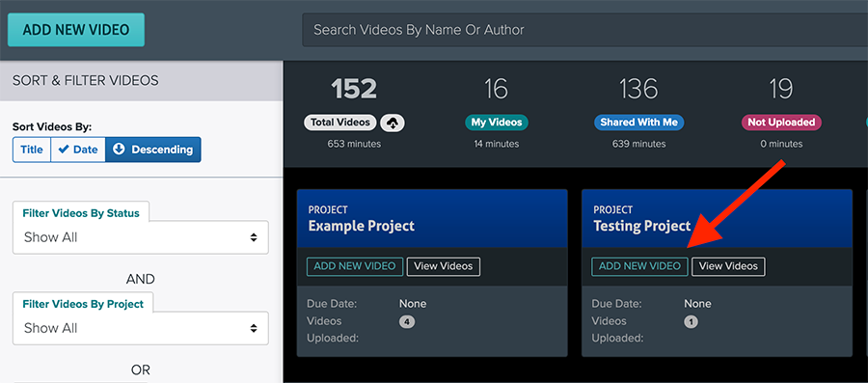The image size is (868, 383).
Task: Click the 152 total videos number
Action: pos(354,89)
